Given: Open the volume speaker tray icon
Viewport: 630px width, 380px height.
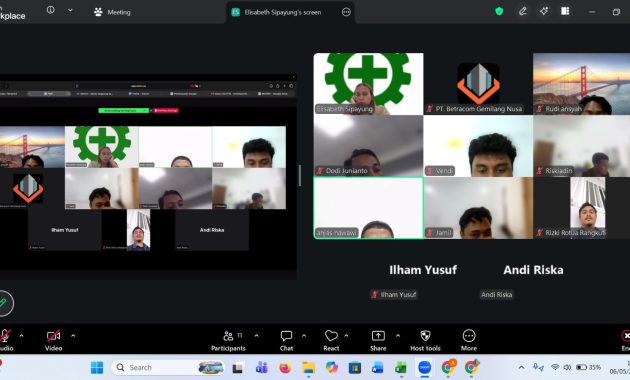Looking at the screenshot, I should [x=567, y=367].
